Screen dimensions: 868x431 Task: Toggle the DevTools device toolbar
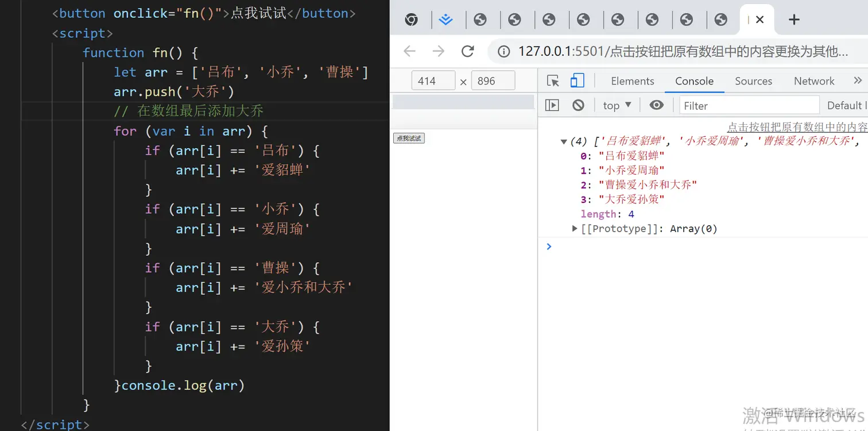(x=577, y=81)
